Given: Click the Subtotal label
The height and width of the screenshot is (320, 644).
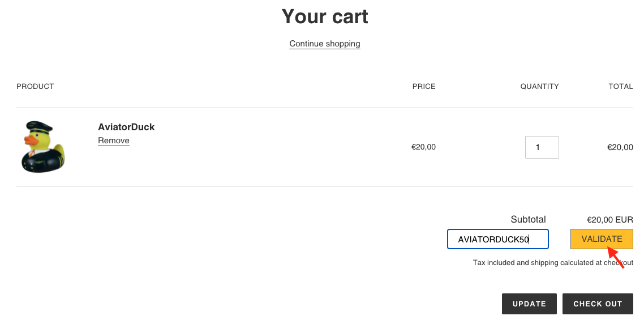Looking at the screenshot, I should 528,219.
